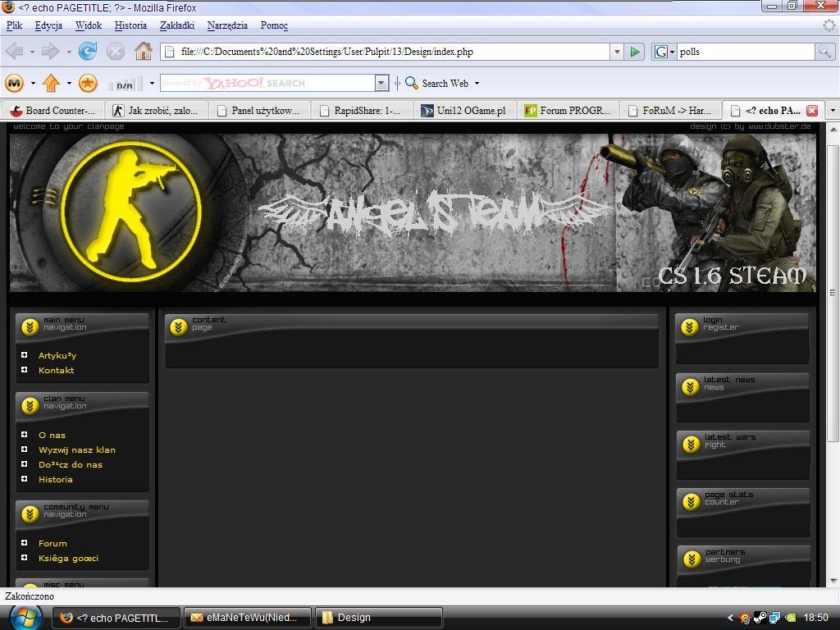Open the Wyzwij nasz klan link
This screenshot has height=630, width=840.
pyautogui.click(x=77, y=450)
